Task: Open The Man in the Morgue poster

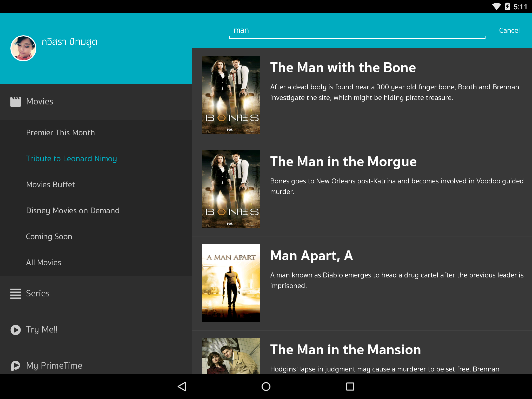Action: [231, 189]
